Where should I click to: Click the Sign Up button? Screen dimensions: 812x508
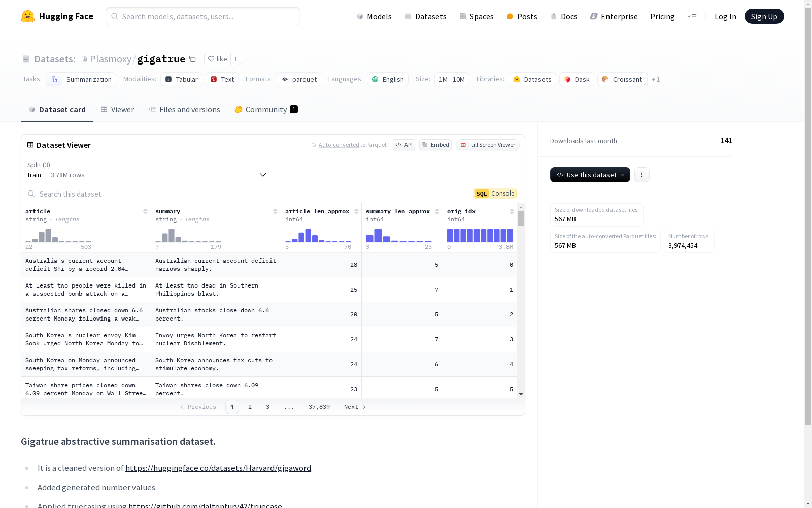(764, 16)
